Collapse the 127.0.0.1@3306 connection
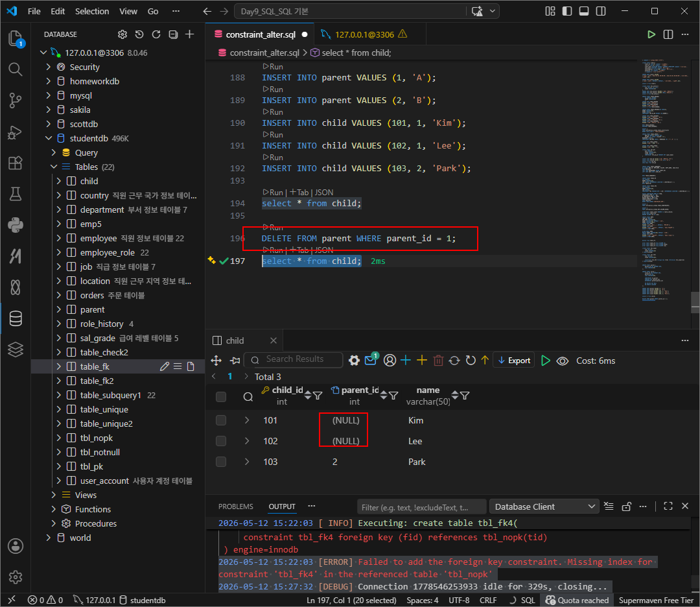700x607 pixels. click(43, 53)
